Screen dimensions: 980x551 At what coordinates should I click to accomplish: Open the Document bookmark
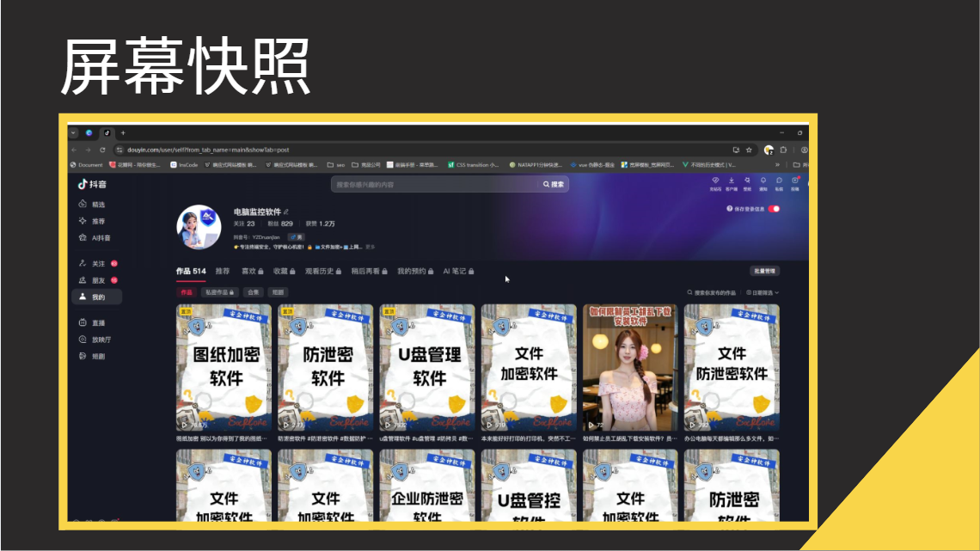pos(86,165)
